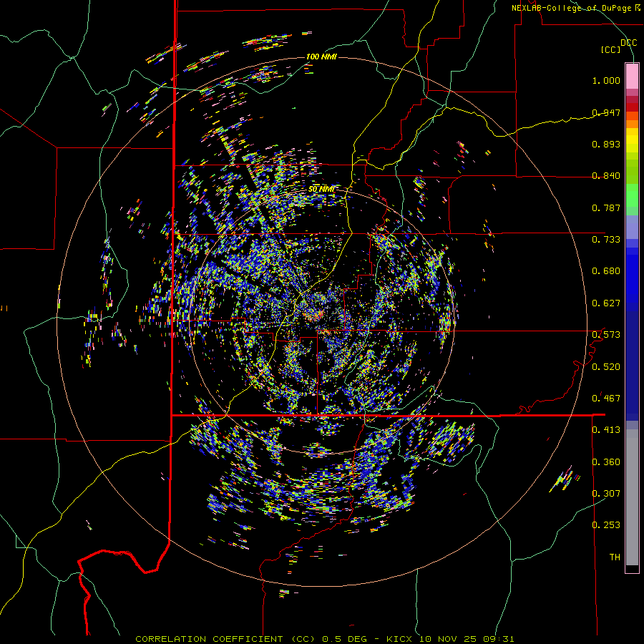Select the 0.733 scale value

[606, 240]
